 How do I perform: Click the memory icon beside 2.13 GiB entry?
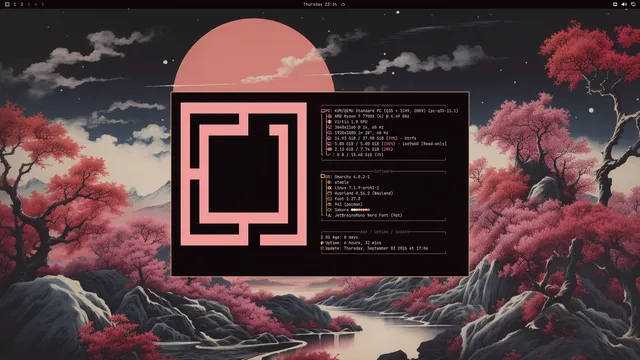click(x=329, y=149)
